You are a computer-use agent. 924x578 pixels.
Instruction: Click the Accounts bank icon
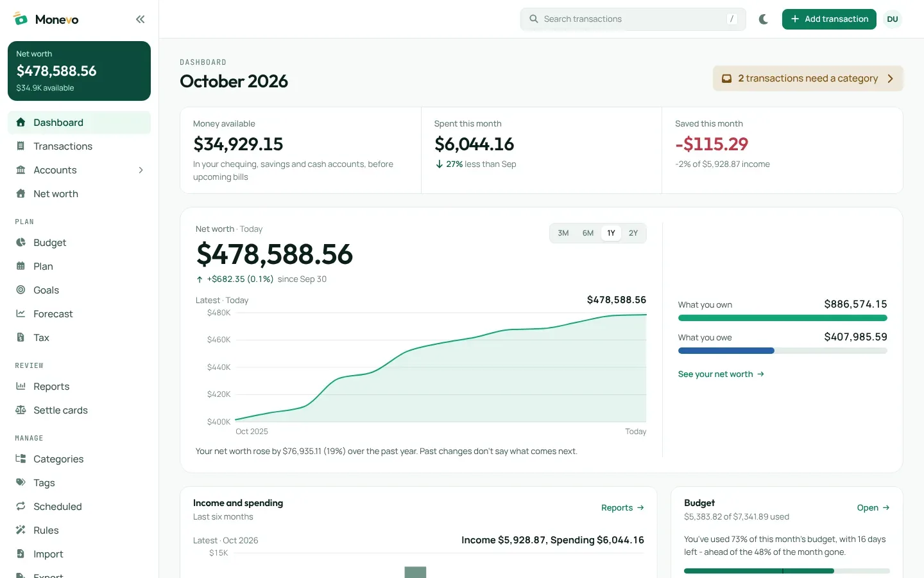tap(21, 170)
